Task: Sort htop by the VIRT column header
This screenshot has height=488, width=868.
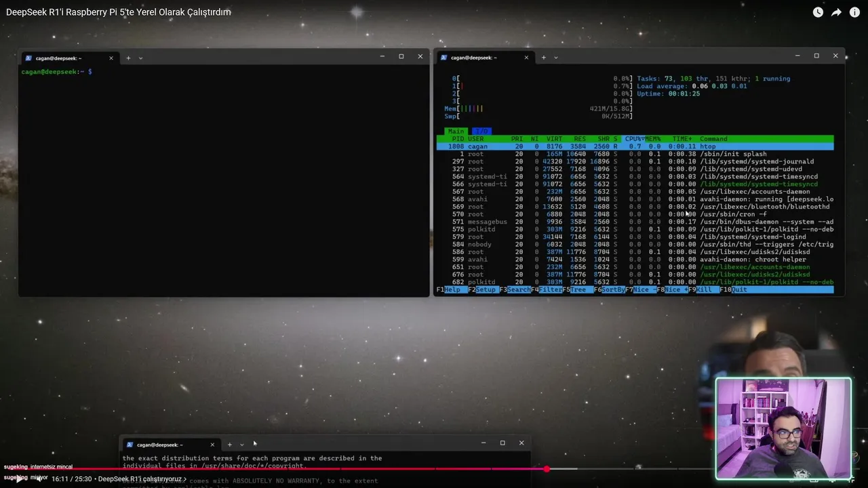Action: (554, 139)
